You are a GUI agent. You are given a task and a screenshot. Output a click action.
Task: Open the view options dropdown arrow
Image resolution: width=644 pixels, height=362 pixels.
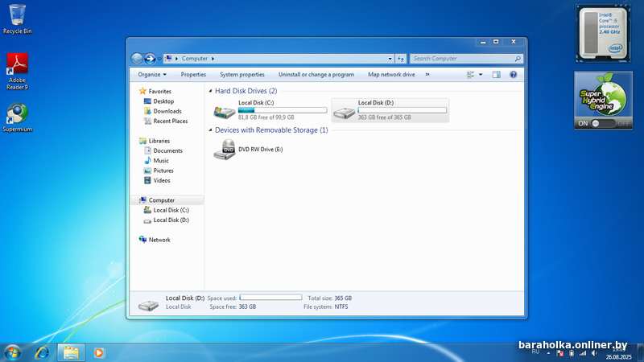(481, 74)
